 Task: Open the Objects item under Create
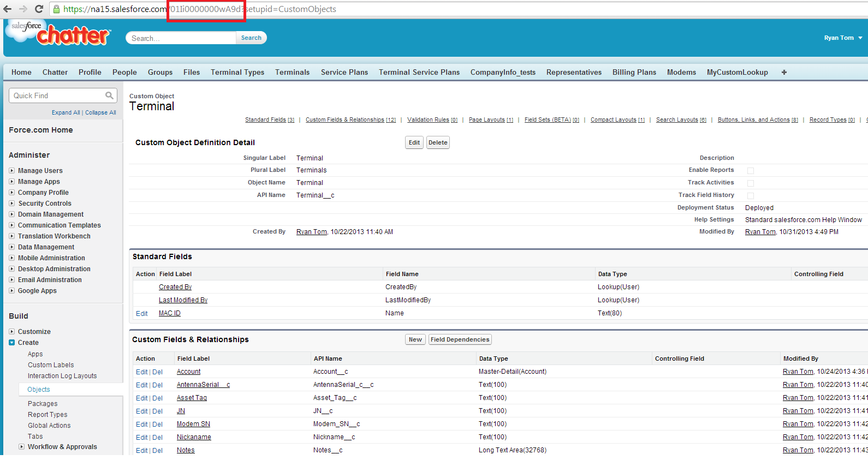click(39, 390)
